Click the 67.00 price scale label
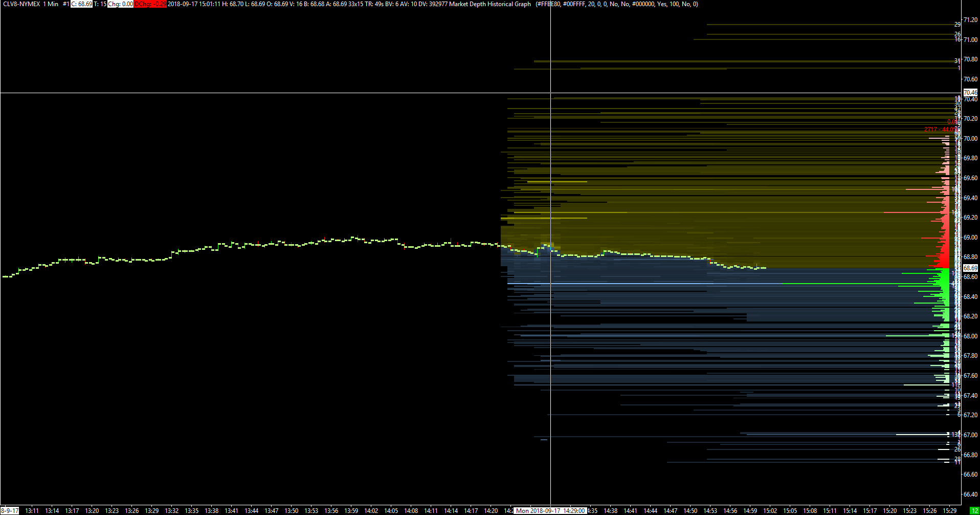Screen dimensions: 980x515 pos(970,435)
